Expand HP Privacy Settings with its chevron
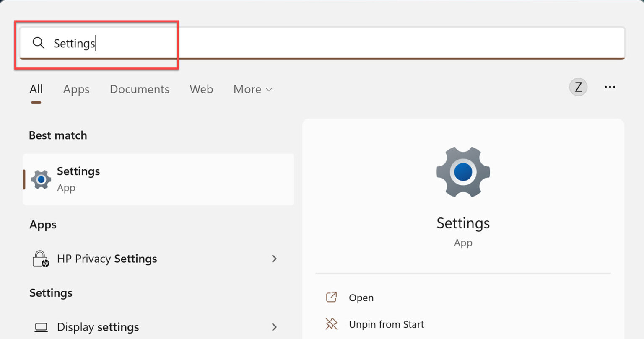The height and width of the screenshot is (339, 644). pyautogui.click(x=275, y=259)
